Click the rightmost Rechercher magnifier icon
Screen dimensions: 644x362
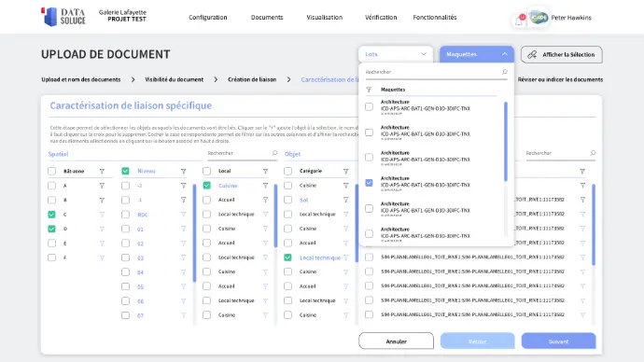(593, 153)
